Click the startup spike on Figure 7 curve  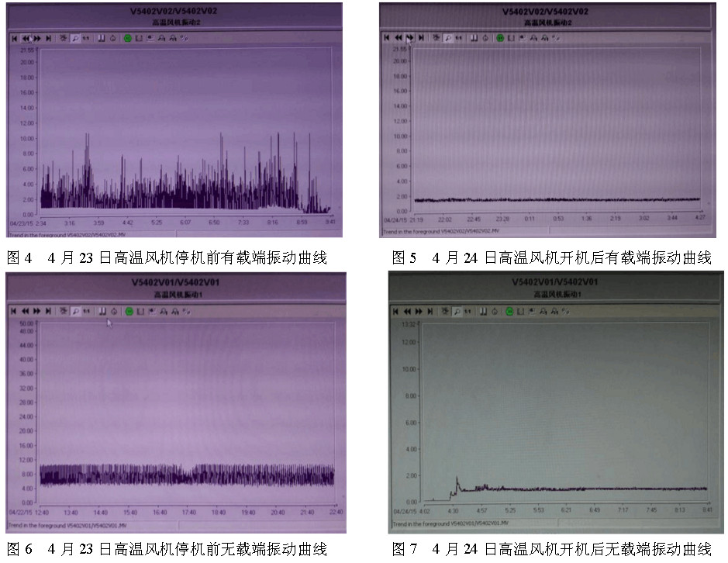[457, 483]
